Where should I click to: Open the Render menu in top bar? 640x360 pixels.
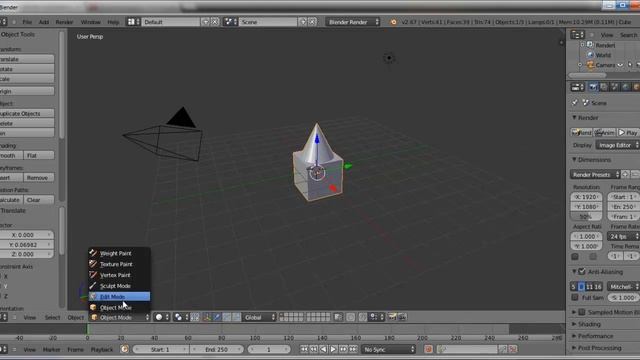click(64, 22)
